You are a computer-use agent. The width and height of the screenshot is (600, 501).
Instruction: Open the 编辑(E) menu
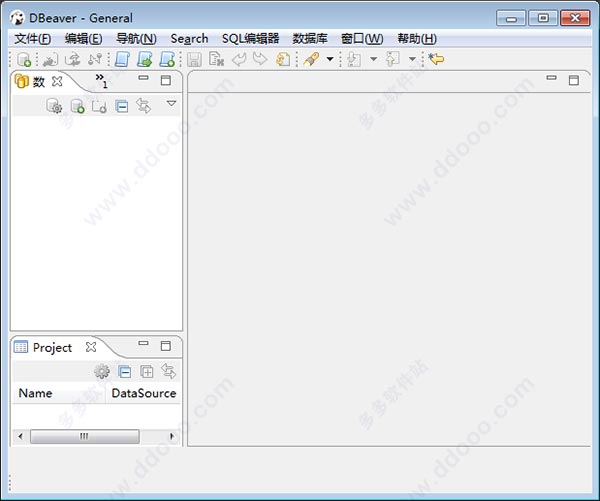coord(83,39)
